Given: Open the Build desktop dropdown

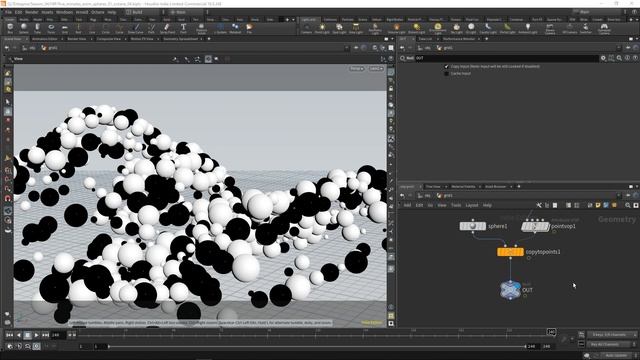Looking at the screenshot, I should 143,12.
